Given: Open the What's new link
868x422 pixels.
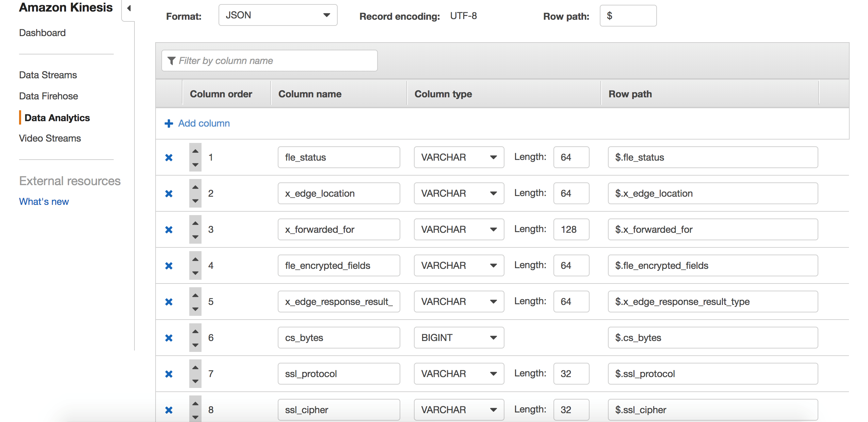Looking at the screenshot, I should [x=44, y=201].
